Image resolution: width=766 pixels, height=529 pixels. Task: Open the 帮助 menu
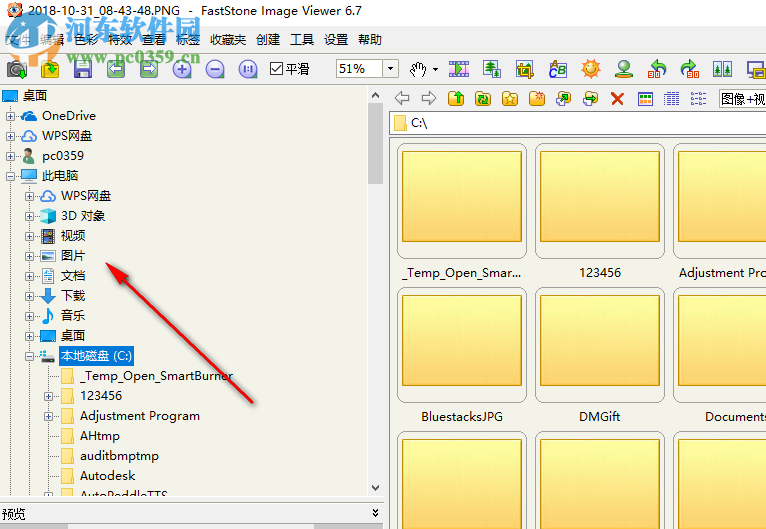370,40
